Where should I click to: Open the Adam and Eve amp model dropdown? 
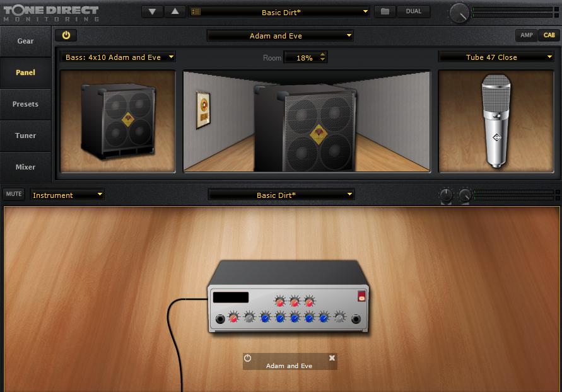pyautogui.click(x=280, y=35)
